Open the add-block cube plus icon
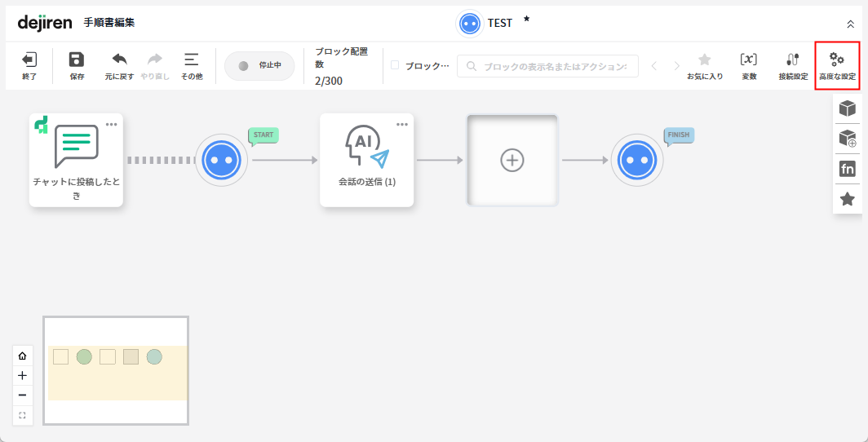Viewport: 868px width, 442px height. pyautogui.click(x=848, y=139)
